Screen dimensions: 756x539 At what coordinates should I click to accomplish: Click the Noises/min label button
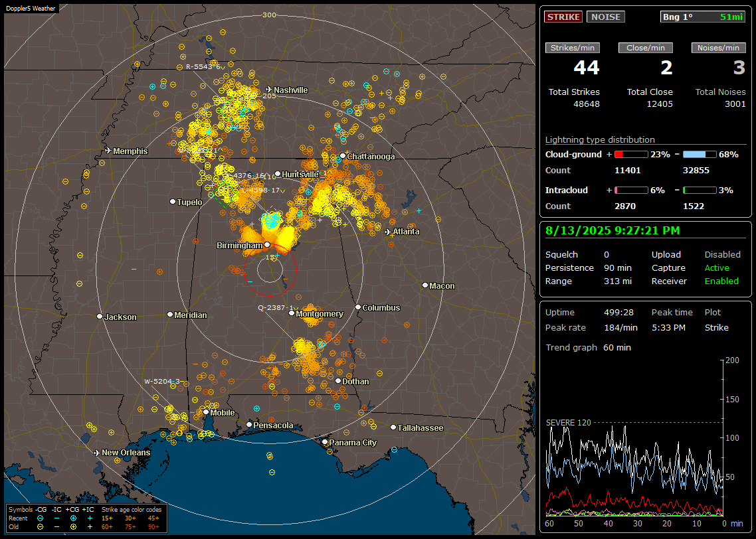718,48
